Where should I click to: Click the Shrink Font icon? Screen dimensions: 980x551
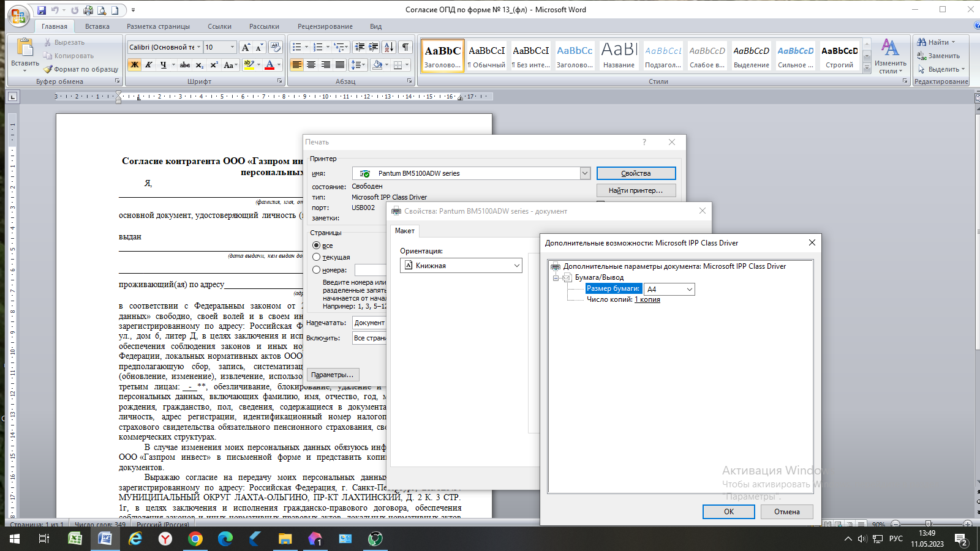[x=259, y=47]
